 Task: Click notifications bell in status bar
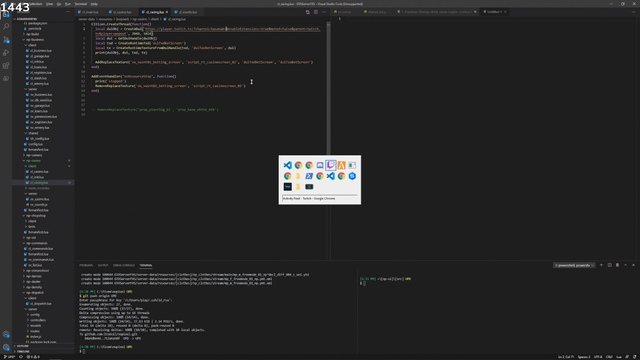[x=634, y=357]
